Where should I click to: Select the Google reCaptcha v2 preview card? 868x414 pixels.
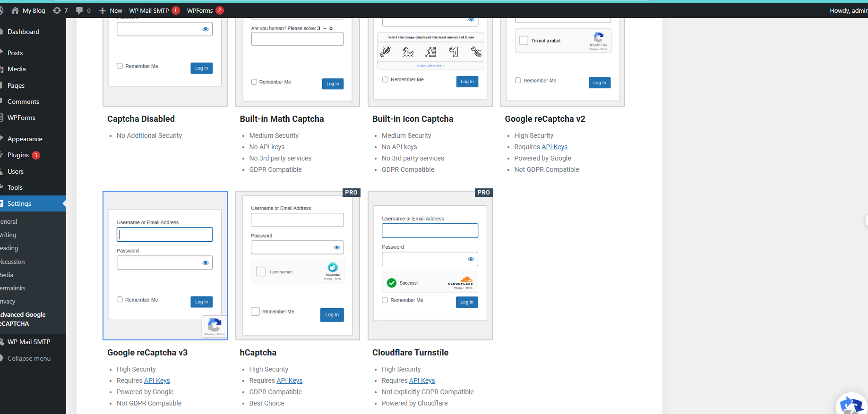tap(563, 61)
